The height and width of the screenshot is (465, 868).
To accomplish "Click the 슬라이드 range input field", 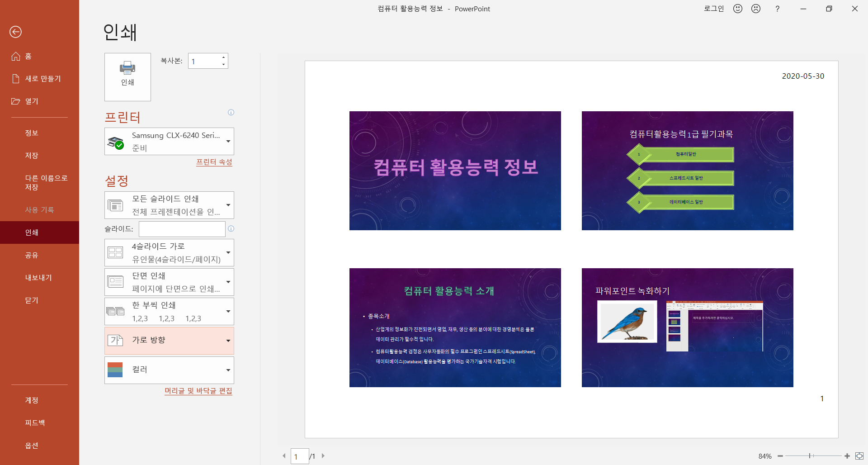I will (x=182, y=229).
